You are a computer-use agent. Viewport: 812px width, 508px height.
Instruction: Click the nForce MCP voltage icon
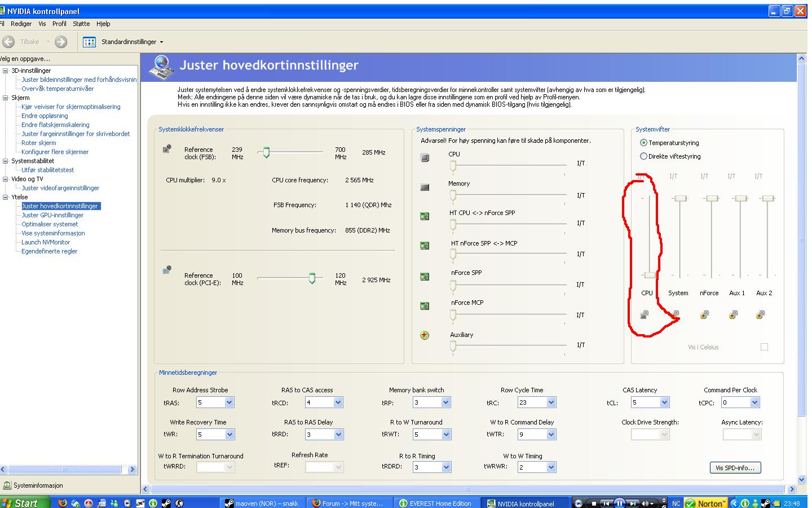pos(425,306)
